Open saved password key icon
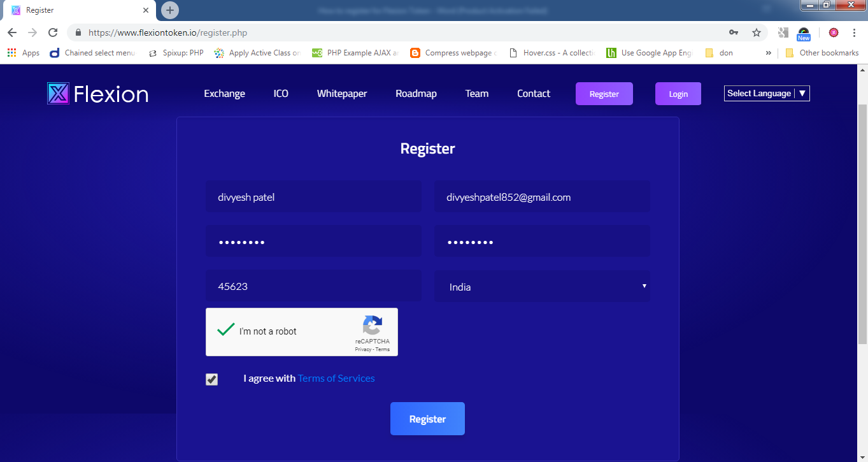The height and width of the screenshot is (462, 868). click(x=734, y=32)
